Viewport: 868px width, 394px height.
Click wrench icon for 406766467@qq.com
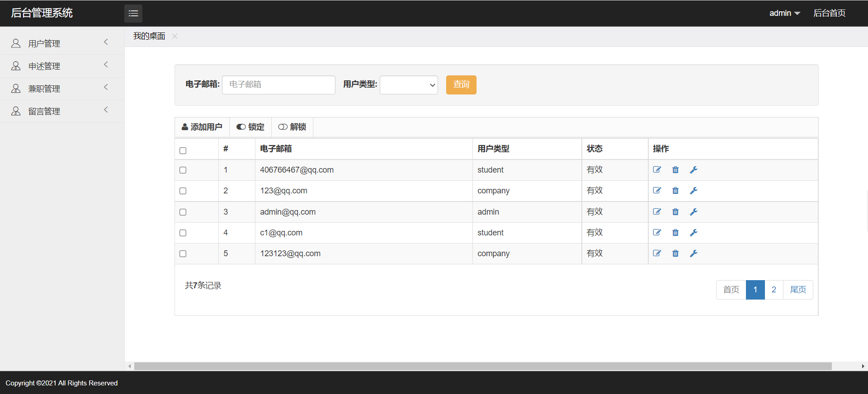pos(693,170)
